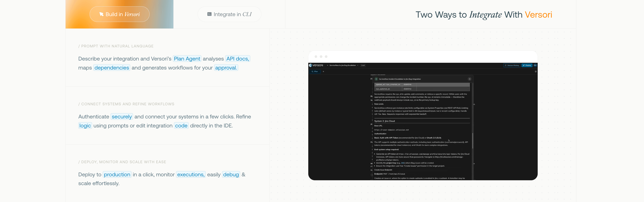Open the RH user avatar menu
Screen dimensions: 644x202
click(x=535, y=65)
